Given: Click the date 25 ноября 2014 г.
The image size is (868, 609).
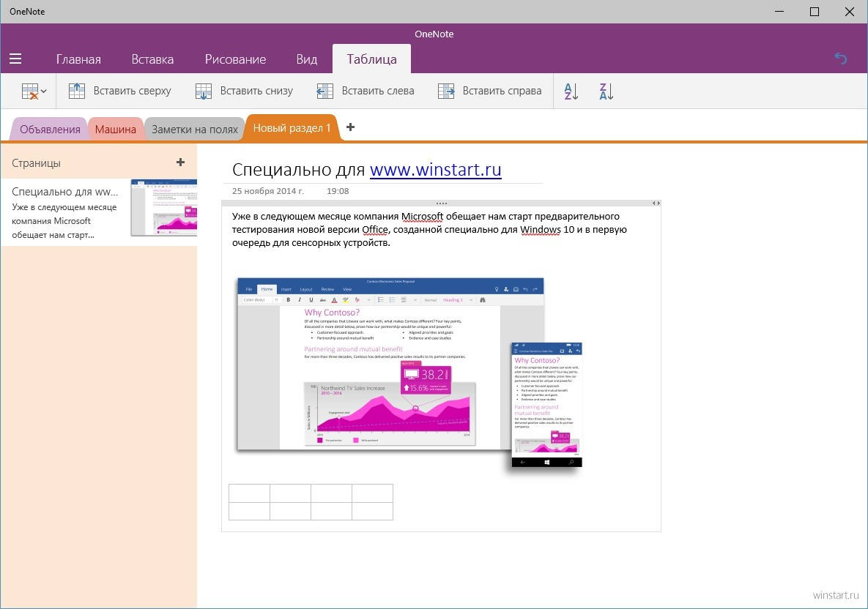Looking at the screenshot, I should pos(268,191).
